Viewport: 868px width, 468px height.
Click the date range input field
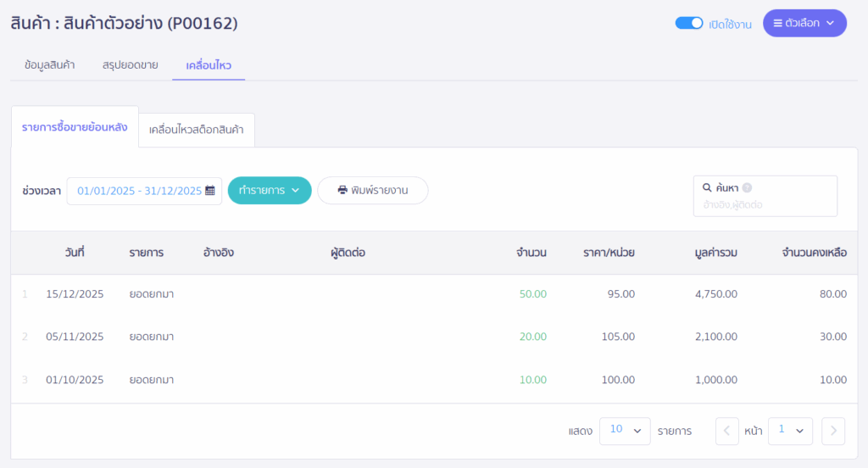tap(138, 191)
